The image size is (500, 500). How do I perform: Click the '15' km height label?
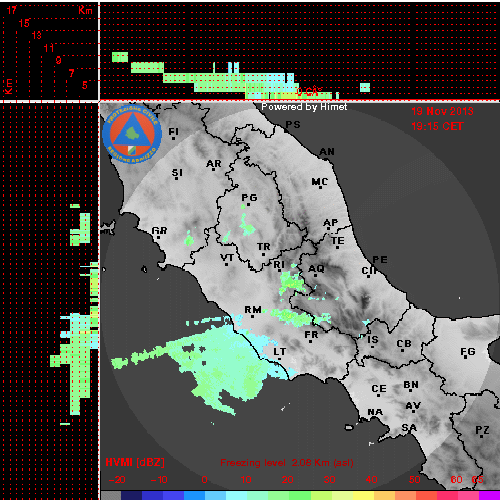coord(24,23)
